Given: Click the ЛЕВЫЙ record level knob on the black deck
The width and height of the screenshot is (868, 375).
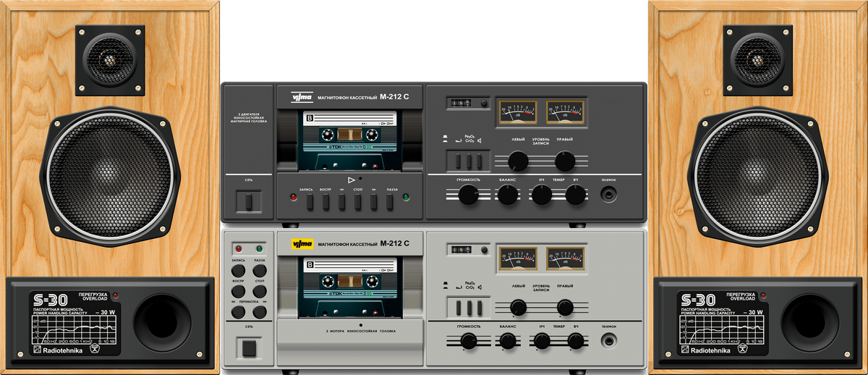Looking at the screenshot, I should point(517,161).
